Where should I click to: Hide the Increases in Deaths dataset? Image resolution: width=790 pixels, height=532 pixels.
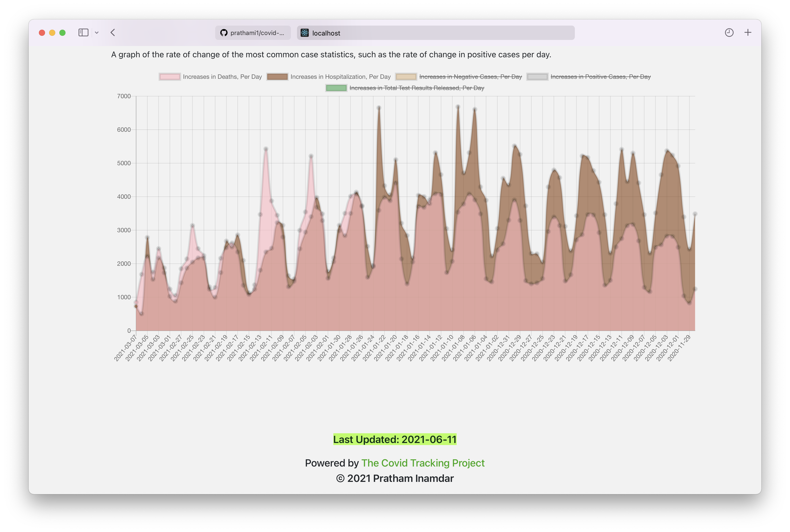coord(222,77)
